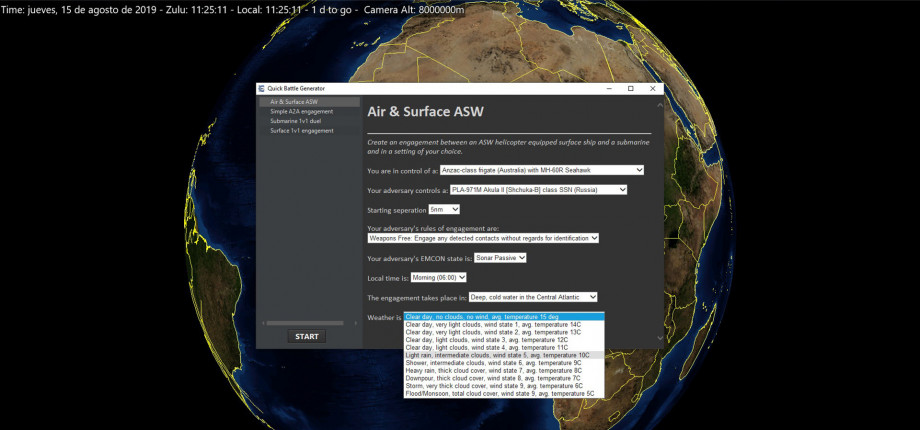
Task: Click the scroll-down arrow of settings panel
Action: [x=660, y=338]
